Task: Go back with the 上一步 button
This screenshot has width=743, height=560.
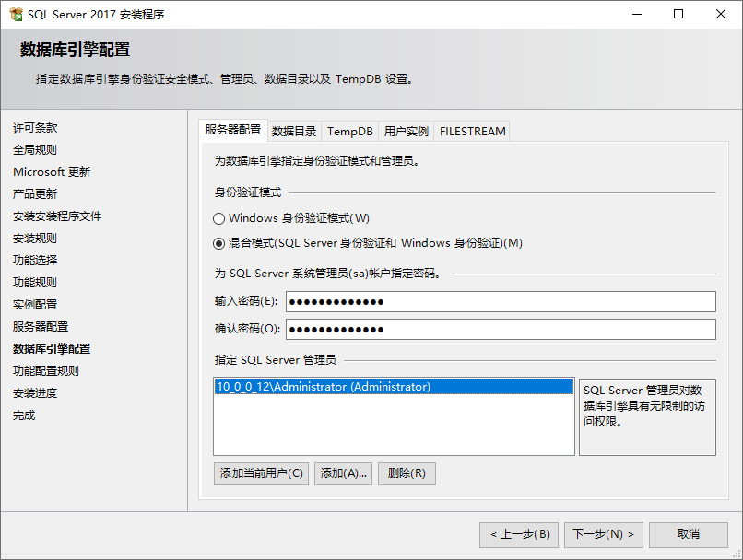Action: 519,534
